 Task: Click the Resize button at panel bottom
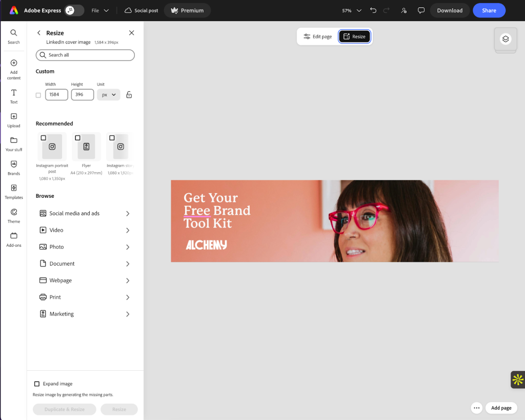point(119,409)
